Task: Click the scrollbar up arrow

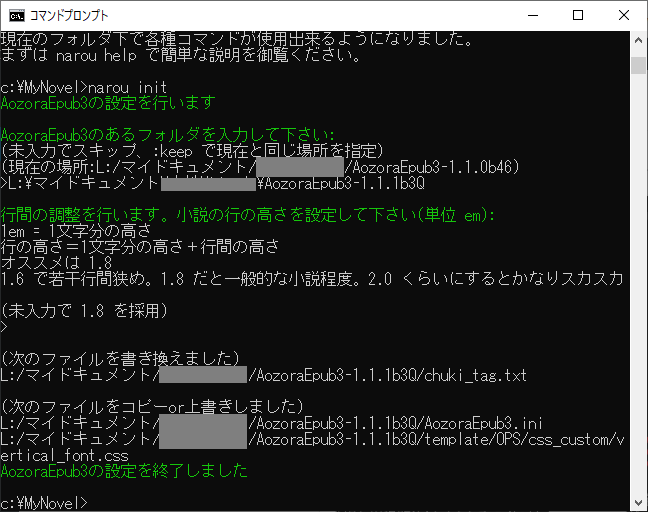Action: [638, 40]
